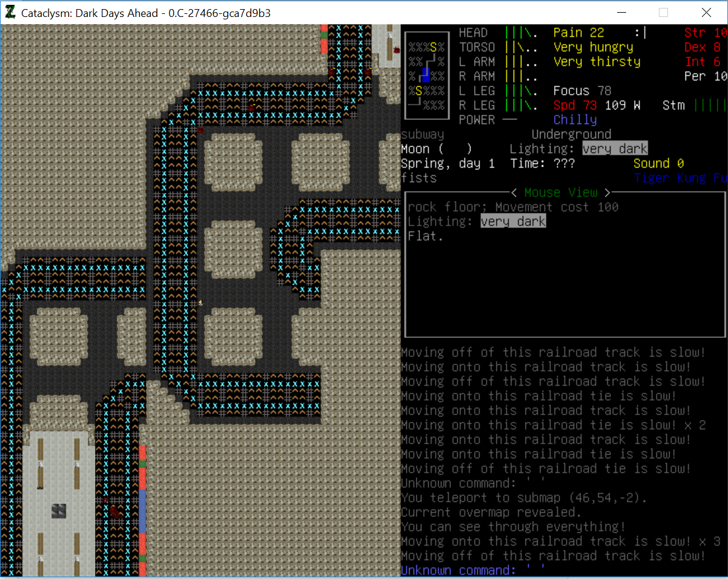Close the Cataclysm window
The width and height of the screenshot is (728, 579).
[x=706, y=12]
